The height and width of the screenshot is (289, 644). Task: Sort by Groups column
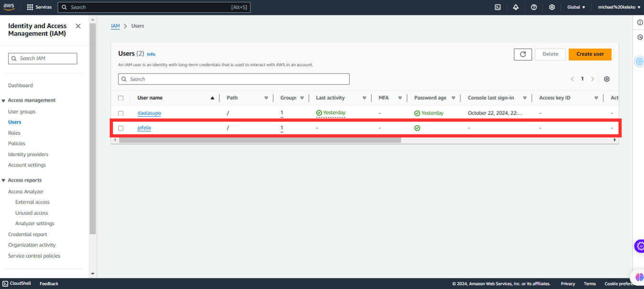point(302,98)
